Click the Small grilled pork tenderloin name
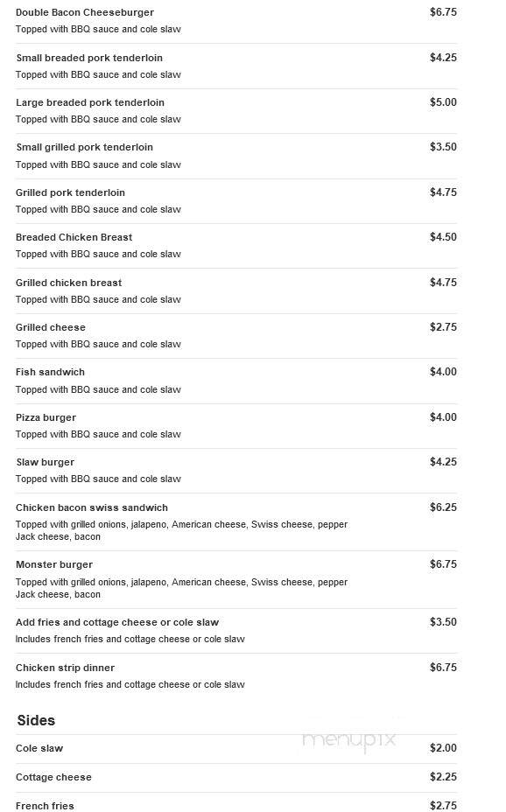This screenshot has width=506, height=812. tap(84, 147)
